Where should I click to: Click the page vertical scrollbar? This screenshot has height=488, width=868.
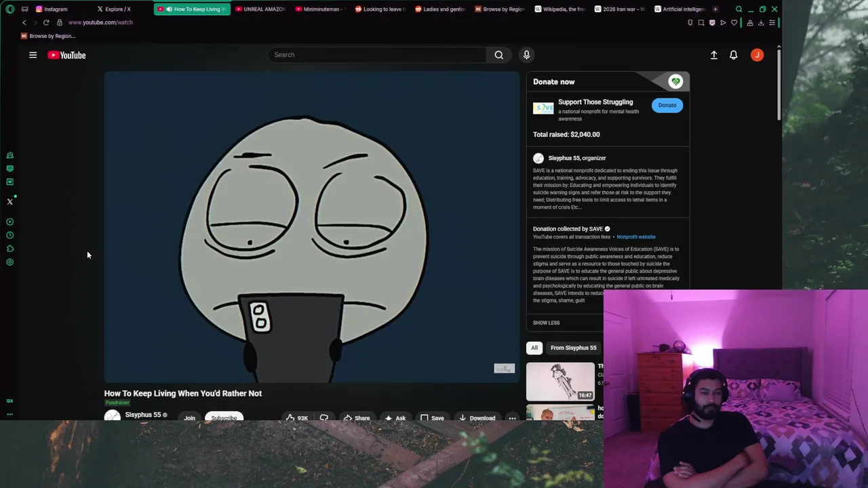coord(778,85)
